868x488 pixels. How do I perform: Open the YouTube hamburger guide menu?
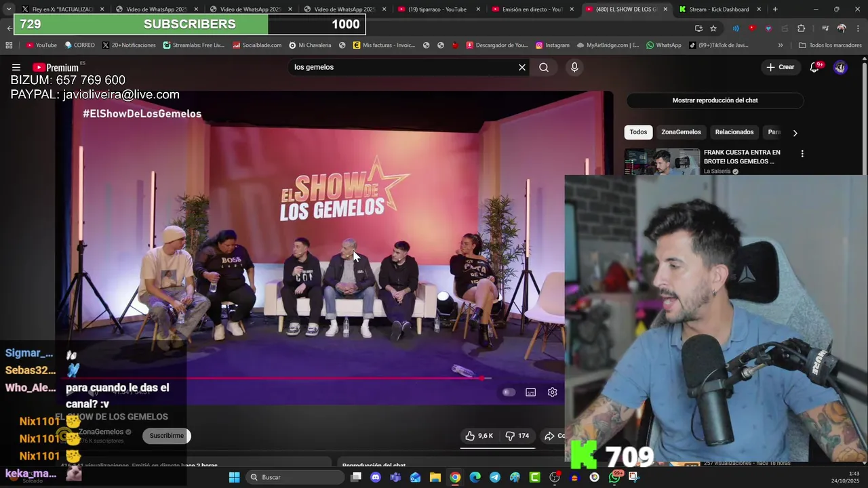16,67
